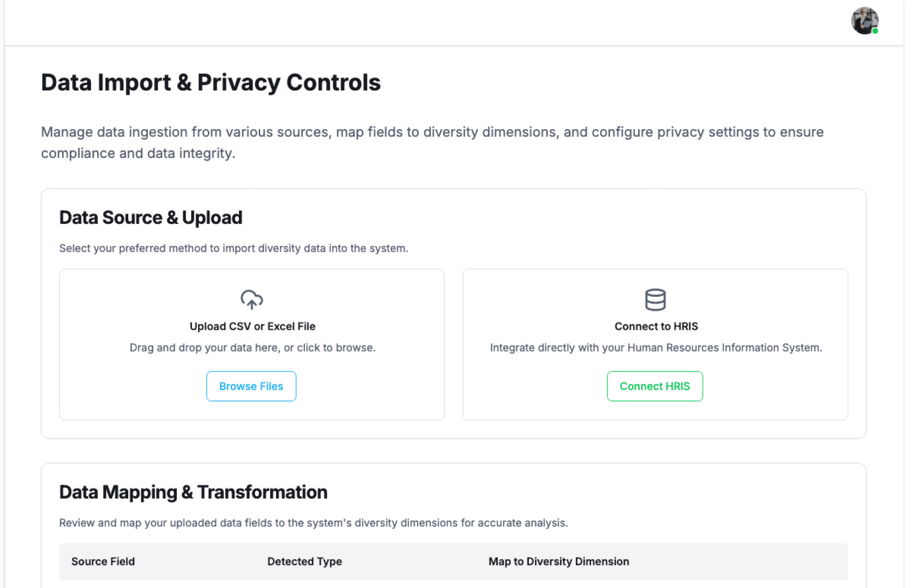Screen dimensions: 905x588
Task: Open the user profile avatar menu
Action: [x=864, y=21]
